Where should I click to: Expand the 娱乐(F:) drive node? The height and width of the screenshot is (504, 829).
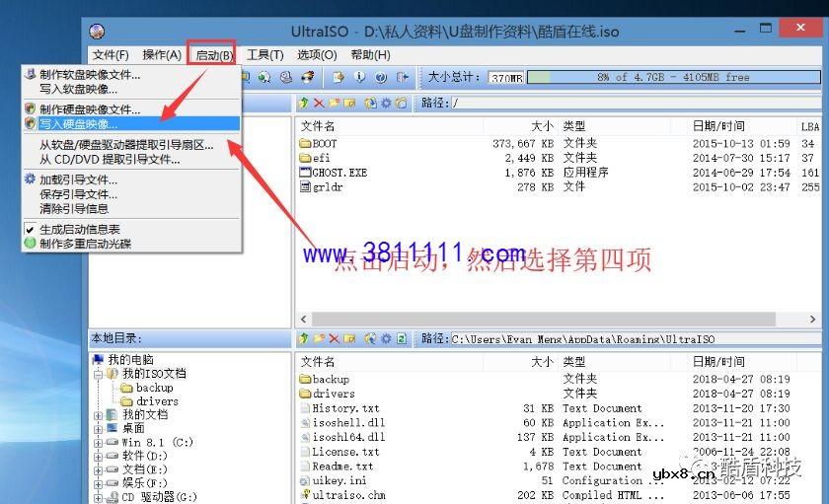[x=98, y=484]
